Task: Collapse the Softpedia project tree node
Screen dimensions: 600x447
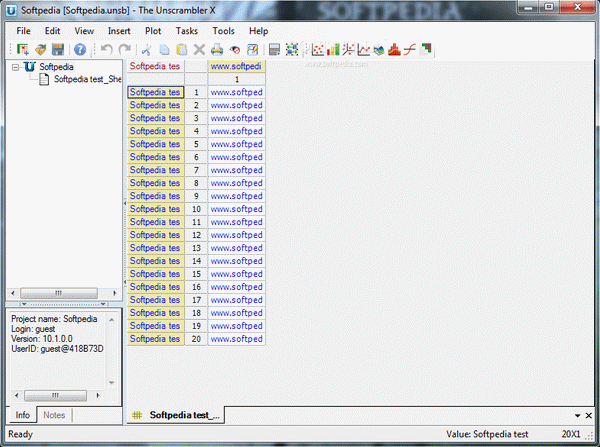Action: 15,67
